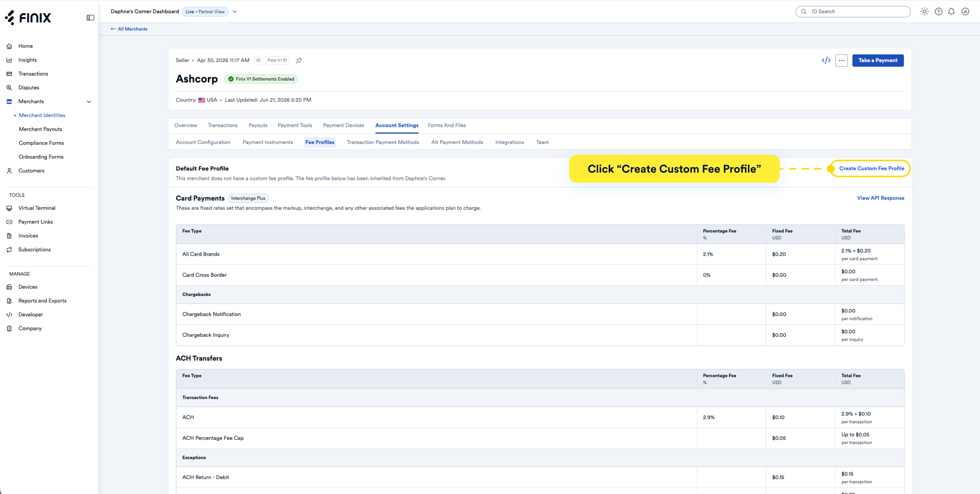Select the Fee Profiles sub-tab
This screenshot has height=494, width=980.
pos(320,142)
